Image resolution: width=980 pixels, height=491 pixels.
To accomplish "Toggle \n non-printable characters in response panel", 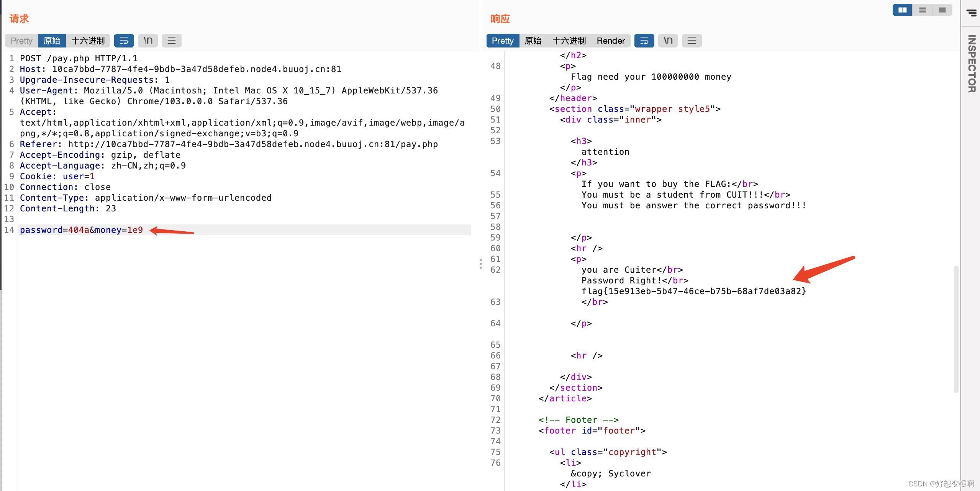I will (668, 41).
